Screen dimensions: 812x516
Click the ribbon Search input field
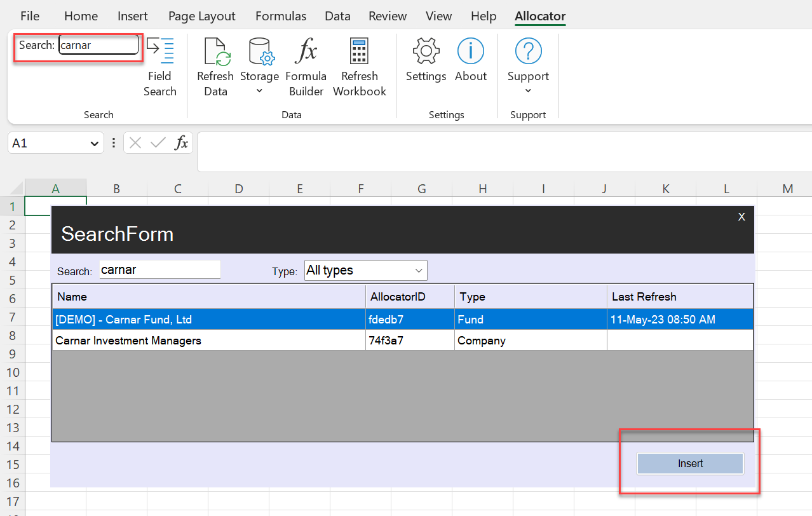[98, 45]
